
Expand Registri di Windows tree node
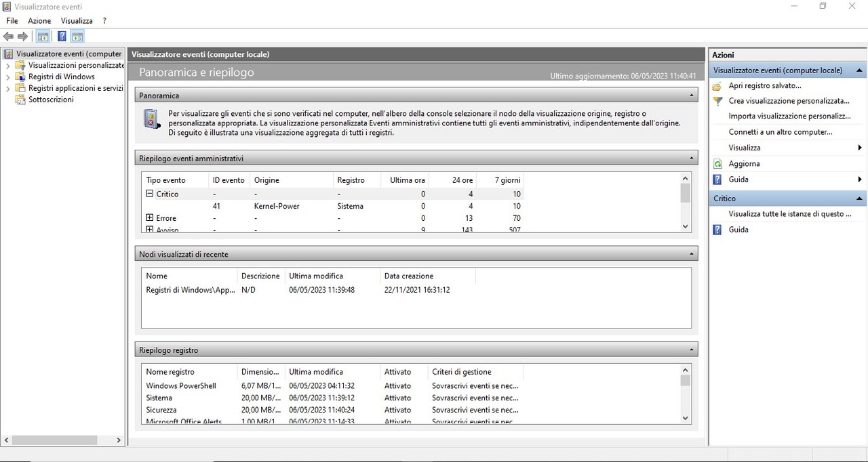tap(8, 77)
